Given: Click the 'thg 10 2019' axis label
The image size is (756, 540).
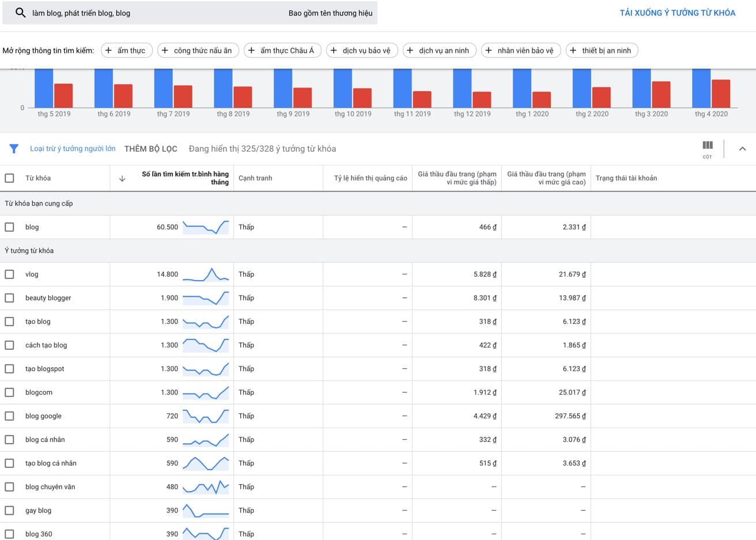Looking at the screenshot, I should click(x=353, y=114).
